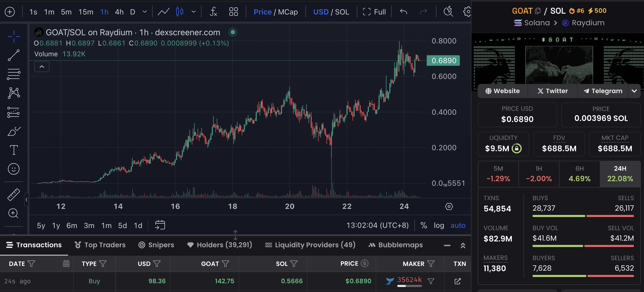Click the add symbol plus icon
This screenshot has height=292, width=644.
[x=10, y=12]
